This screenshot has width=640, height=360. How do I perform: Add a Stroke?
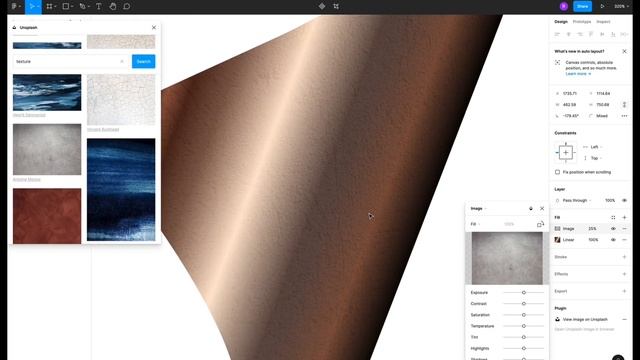tap(624, 257)
